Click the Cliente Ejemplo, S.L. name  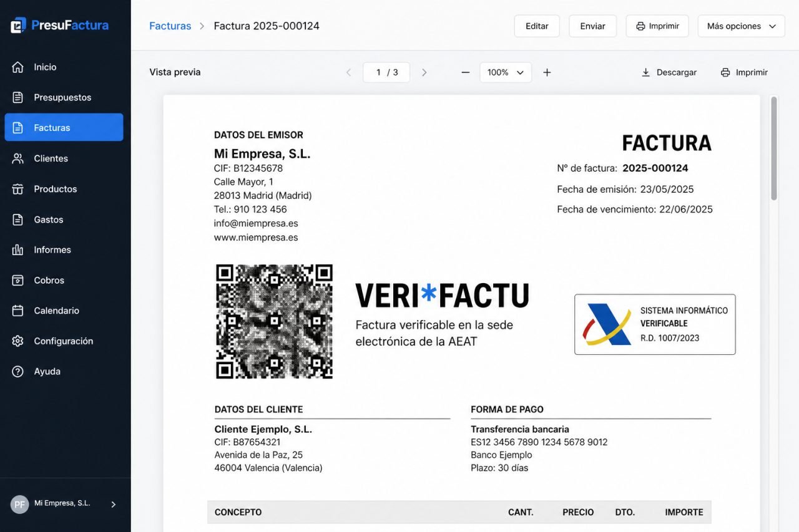point(263,429)
